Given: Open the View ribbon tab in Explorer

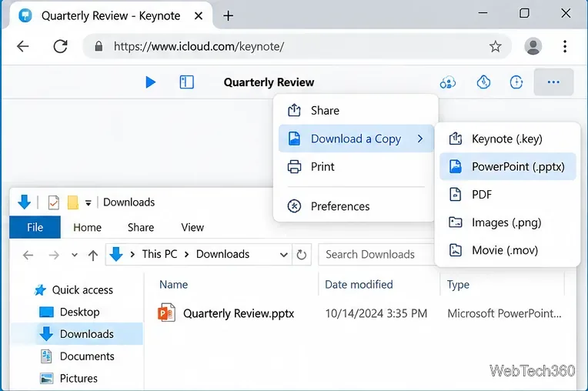Looking at the screenshot, I should (192, 227).
